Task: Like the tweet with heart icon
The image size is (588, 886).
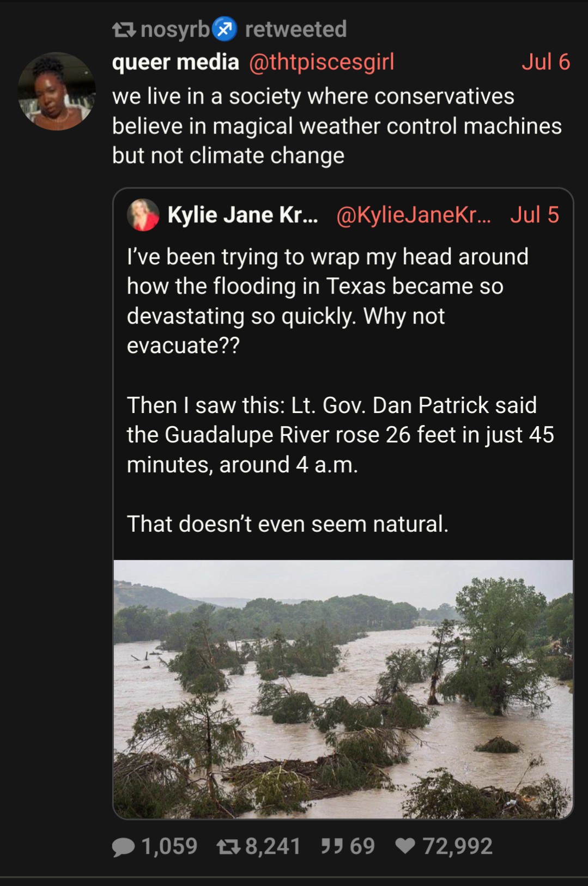Action: click(405, 846)
